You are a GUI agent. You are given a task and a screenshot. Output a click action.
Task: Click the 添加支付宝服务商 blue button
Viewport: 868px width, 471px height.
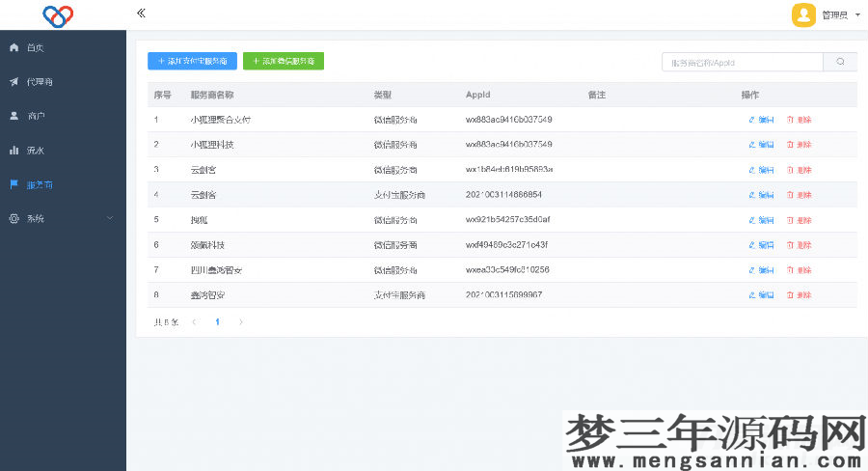(192, 61)
